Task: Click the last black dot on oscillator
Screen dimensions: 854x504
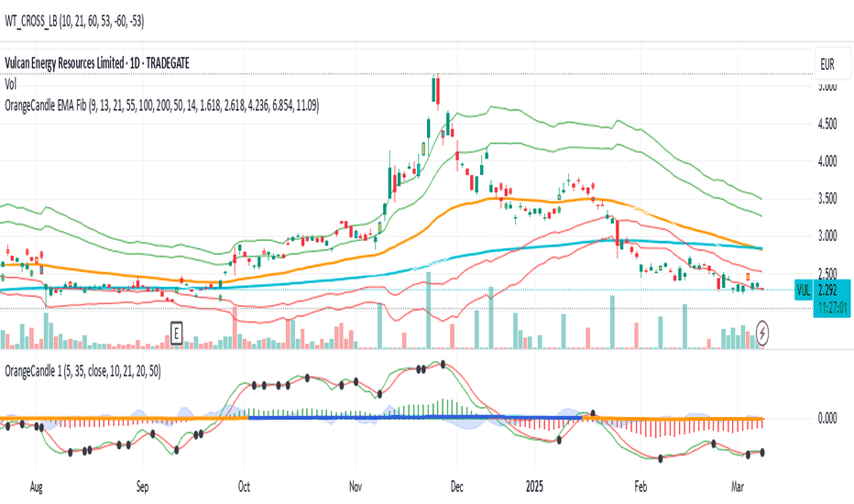Action: (x=762, y=453)
